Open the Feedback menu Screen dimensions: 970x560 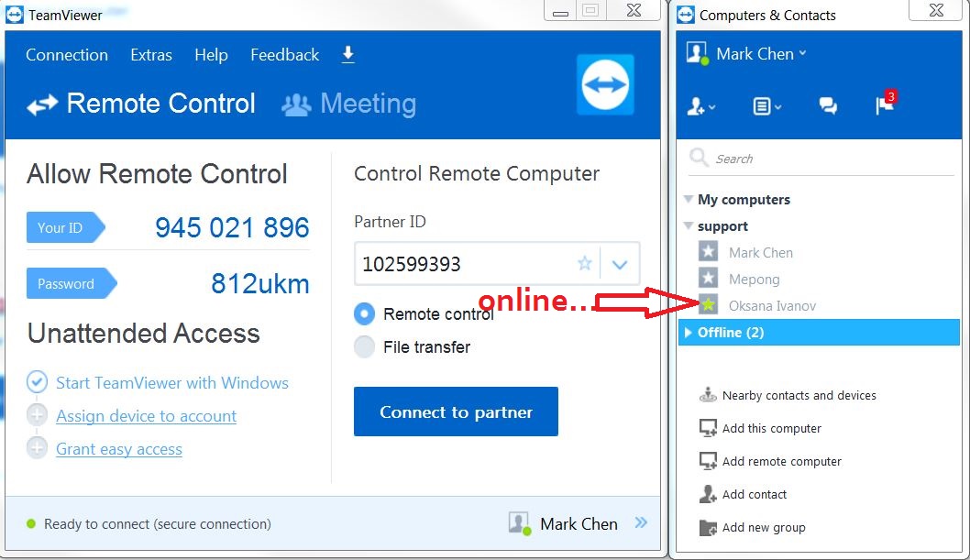tap(284, 55)
